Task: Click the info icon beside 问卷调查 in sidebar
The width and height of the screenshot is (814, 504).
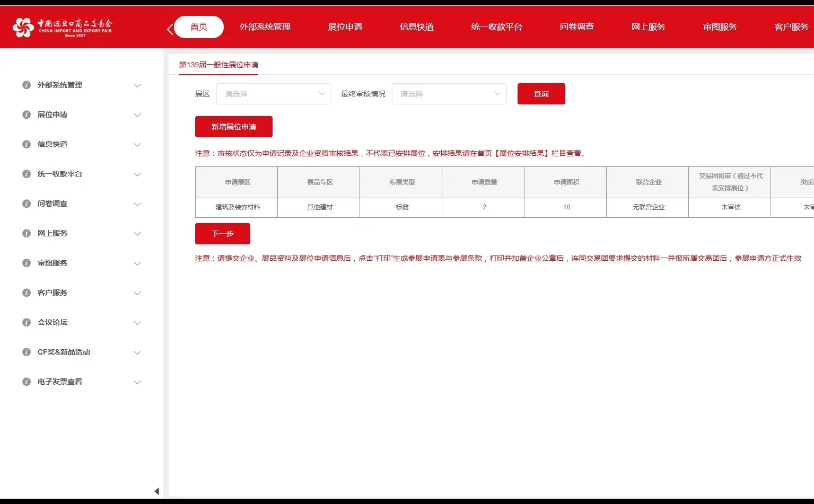Action: 26,204
